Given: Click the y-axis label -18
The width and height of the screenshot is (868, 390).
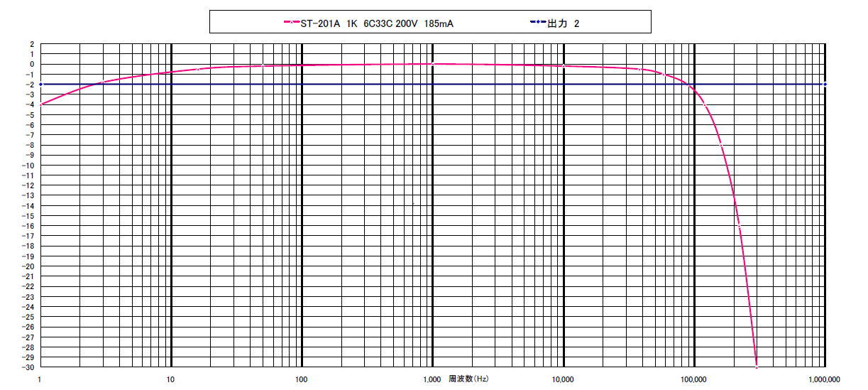Looking at the screenshot, I should (28, 247).
